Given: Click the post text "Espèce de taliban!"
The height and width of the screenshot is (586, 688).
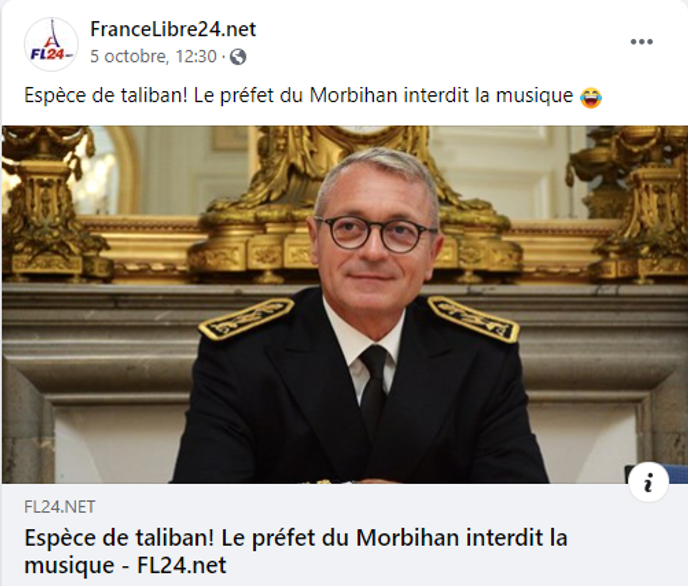Looking at the screenshot, I should [x=106, y=95].
